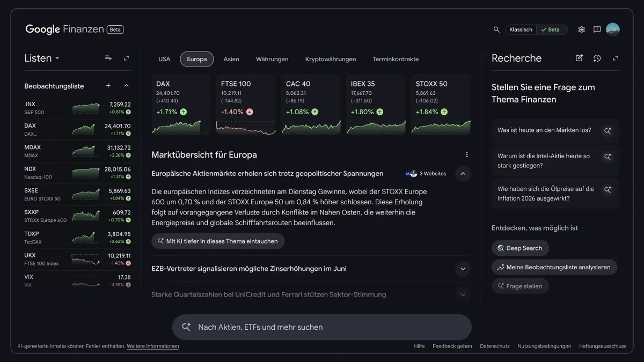Open the NDX Nasdaq-100 row
Image resolution: width=644 pixels, height=362 pixels.
pos(77,173)
